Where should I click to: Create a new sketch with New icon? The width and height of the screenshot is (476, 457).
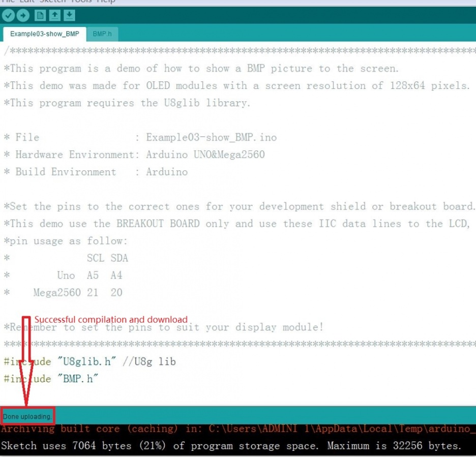[x=40, y=15]
